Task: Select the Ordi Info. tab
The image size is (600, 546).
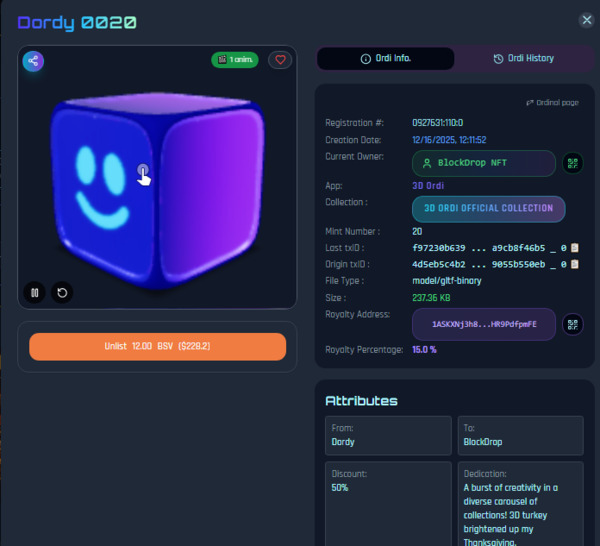Action: click(x=386, y=58)
